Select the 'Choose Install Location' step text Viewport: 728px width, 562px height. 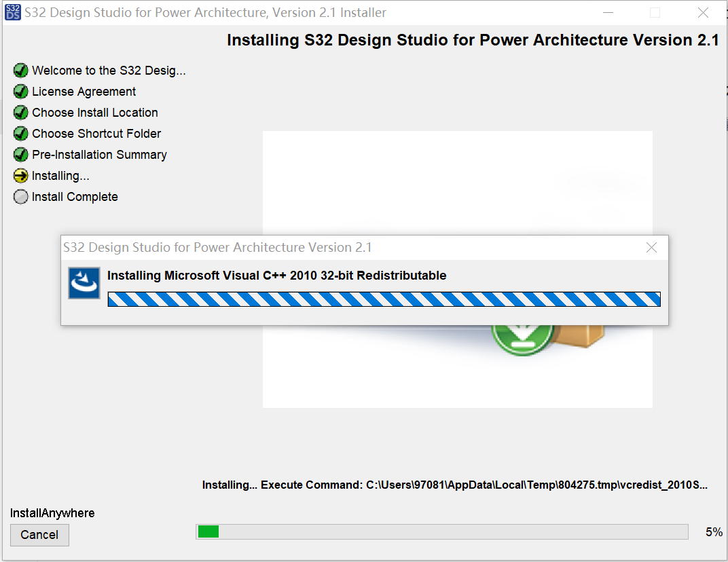(x=94, y=112)
